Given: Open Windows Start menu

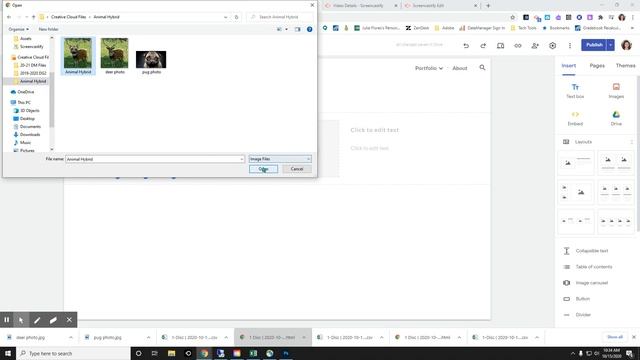Looking at the screenshot, I should pyautogui.click(x=8, y=353).
